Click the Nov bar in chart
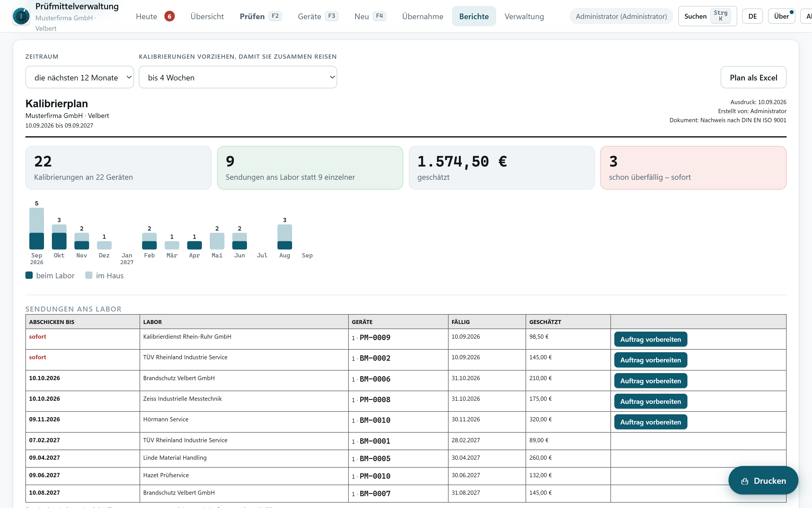 [81, 241]
